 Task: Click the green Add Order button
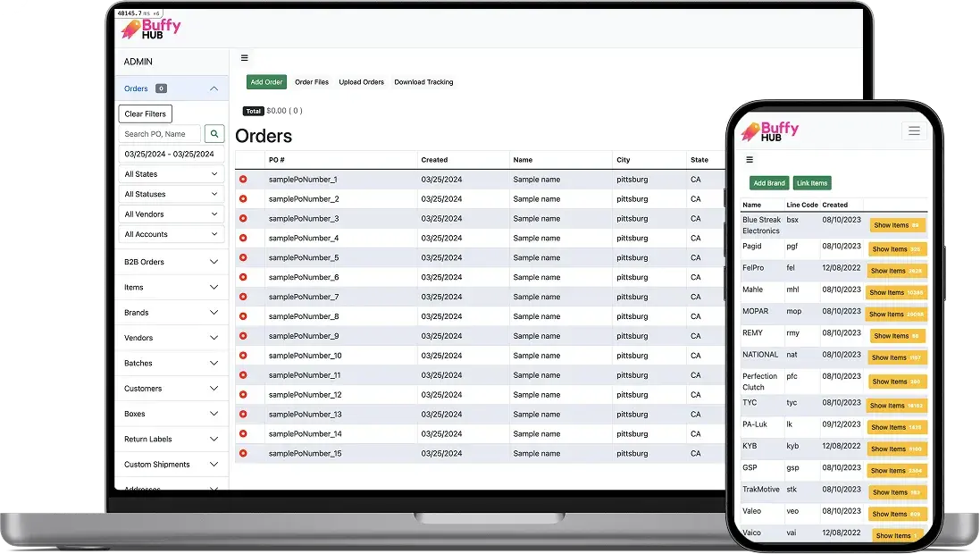266,82
